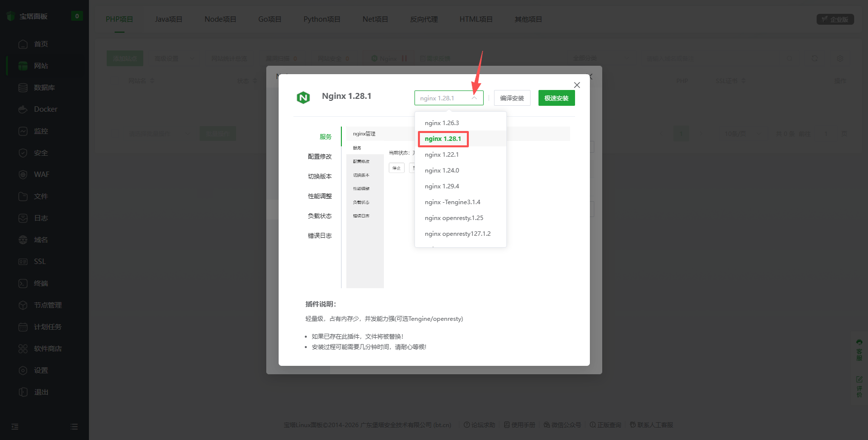This screenshot has height=440, width=868.
Task: Select nginx 1.22.1 from version list
Action: coord(460,154)
